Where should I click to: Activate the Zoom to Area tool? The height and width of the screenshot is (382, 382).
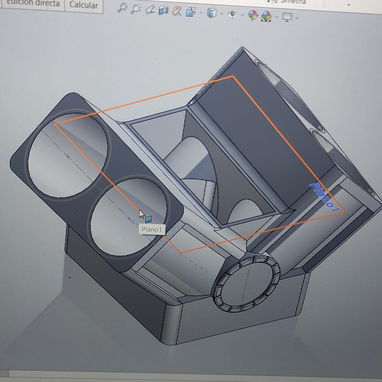(135, 9)
